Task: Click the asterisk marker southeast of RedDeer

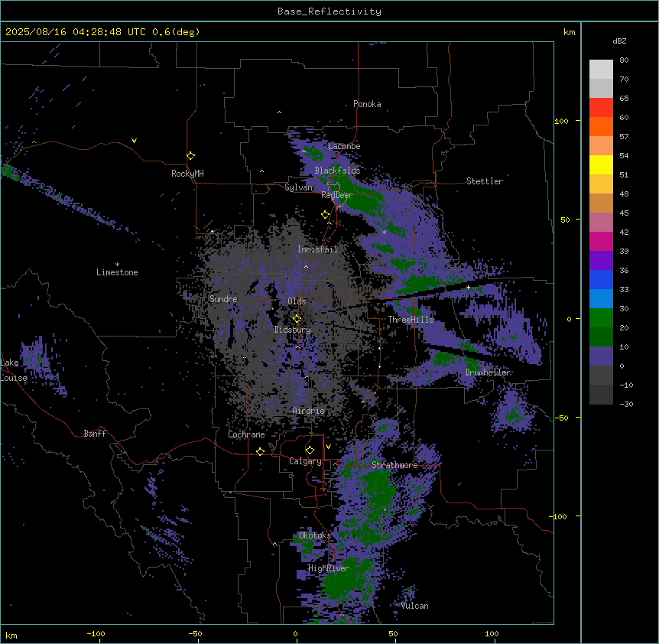Action: pyautogui.click(x=384, y=232)
